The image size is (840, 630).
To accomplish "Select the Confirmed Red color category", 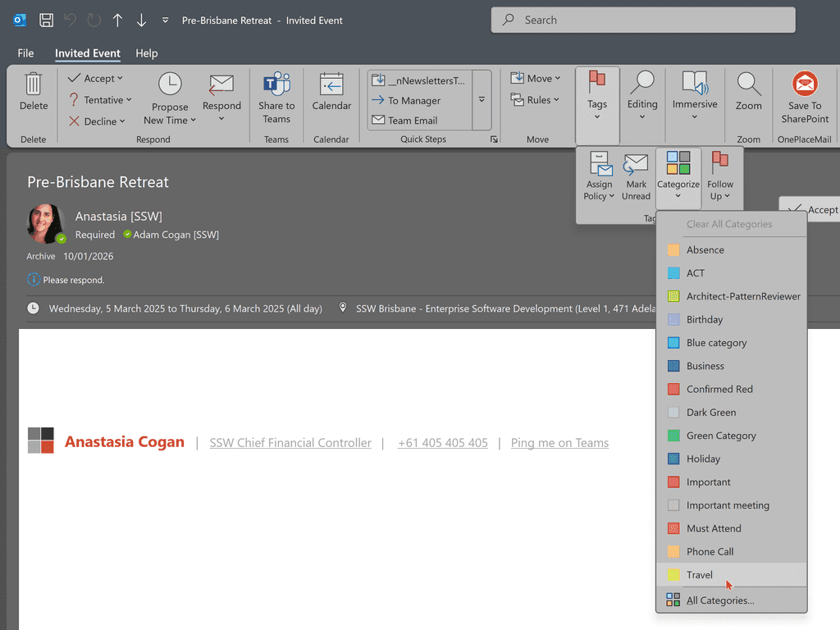I will point(719,389).
